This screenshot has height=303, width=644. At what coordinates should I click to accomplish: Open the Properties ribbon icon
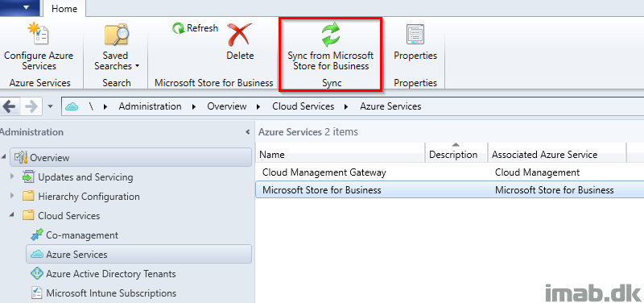click(x=415, y=35)
